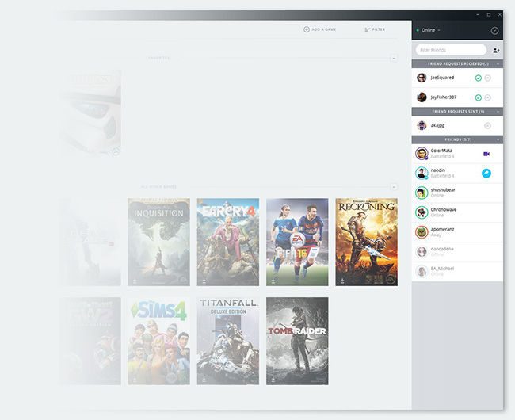This screenshot has width=515, height=420.
Task: Select friend name EA_Michael
Action: click(442, 269)
